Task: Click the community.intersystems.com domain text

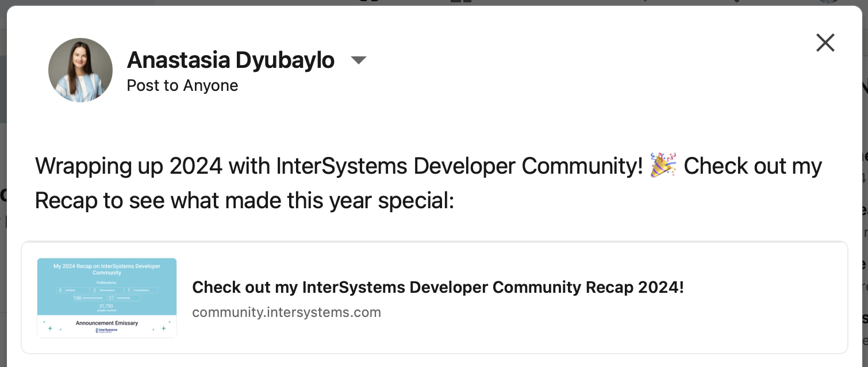Action: (x=286, y=312)
